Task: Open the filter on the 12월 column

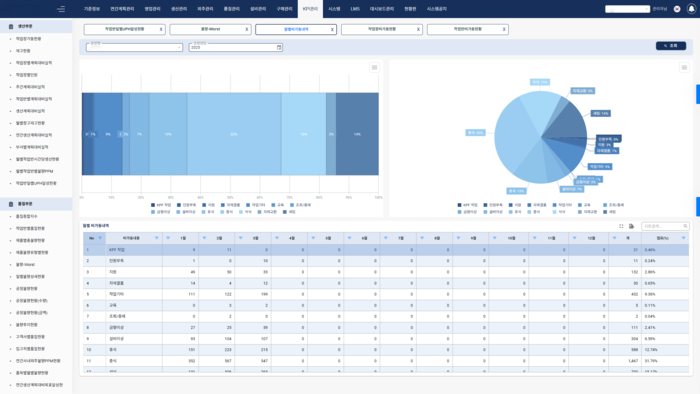Action: [574, 238]
